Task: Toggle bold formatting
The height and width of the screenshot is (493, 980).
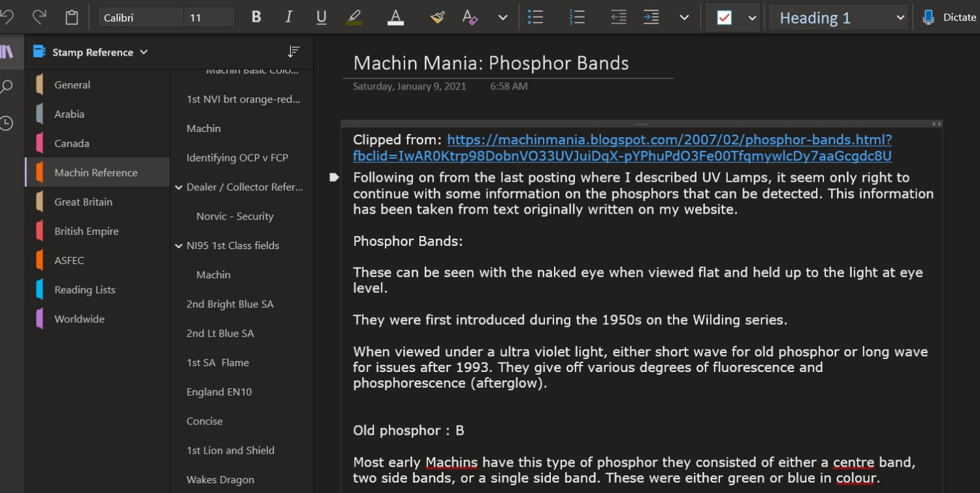Action: [256, 18]
